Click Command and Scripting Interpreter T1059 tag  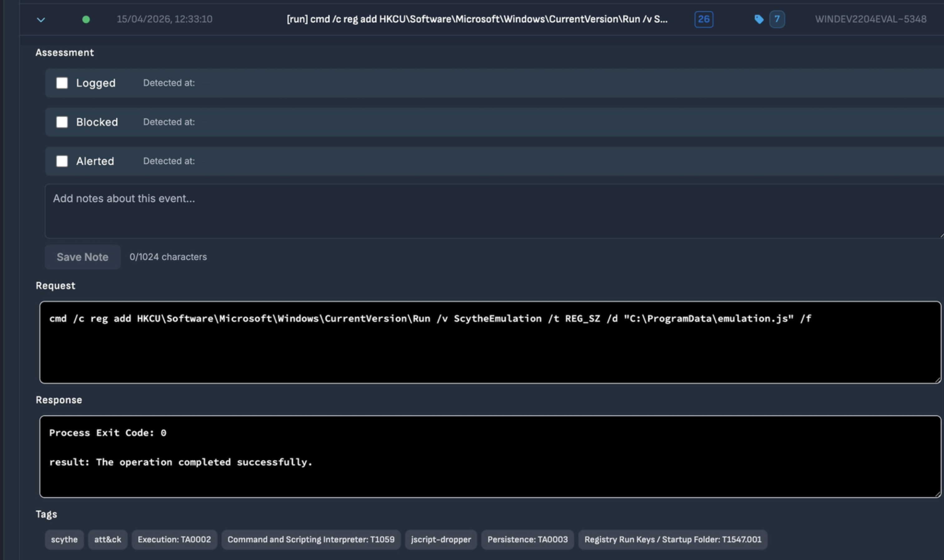(311, 539)
